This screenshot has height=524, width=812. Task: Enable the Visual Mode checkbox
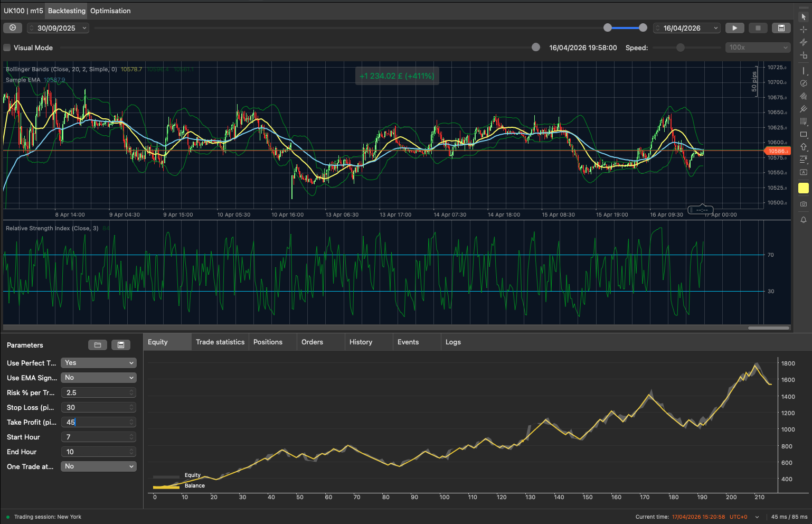pos(7,48)
